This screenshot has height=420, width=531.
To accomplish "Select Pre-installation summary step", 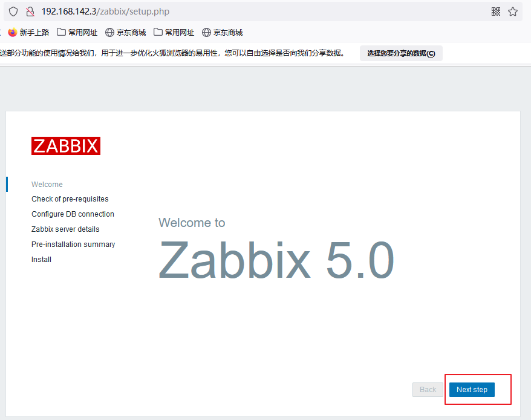I will pos(73,244).
